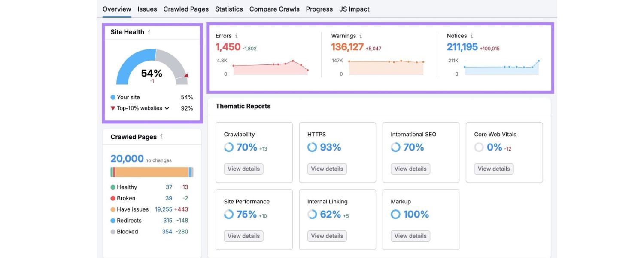This screenshot has width=644, height=258.
Task: Click the info icon beside Crawled Pages
Action: (161, 137)
